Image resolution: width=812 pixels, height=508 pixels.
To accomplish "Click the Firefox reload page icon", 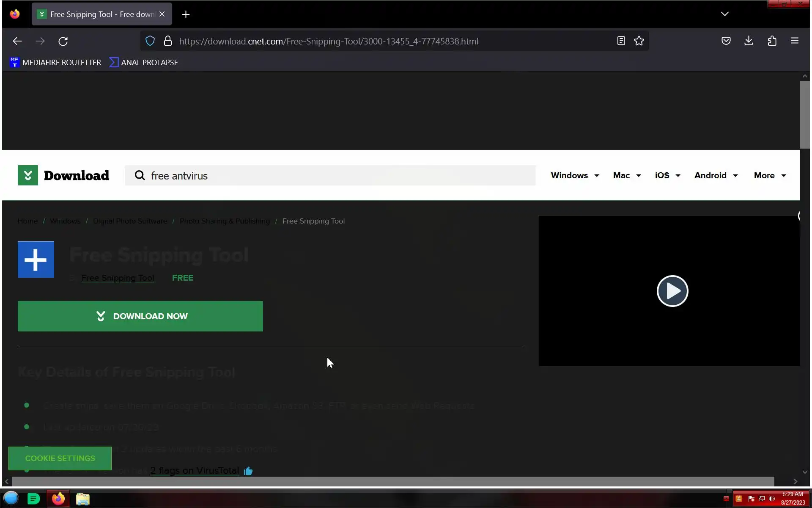I will click(x=63, y=41).
